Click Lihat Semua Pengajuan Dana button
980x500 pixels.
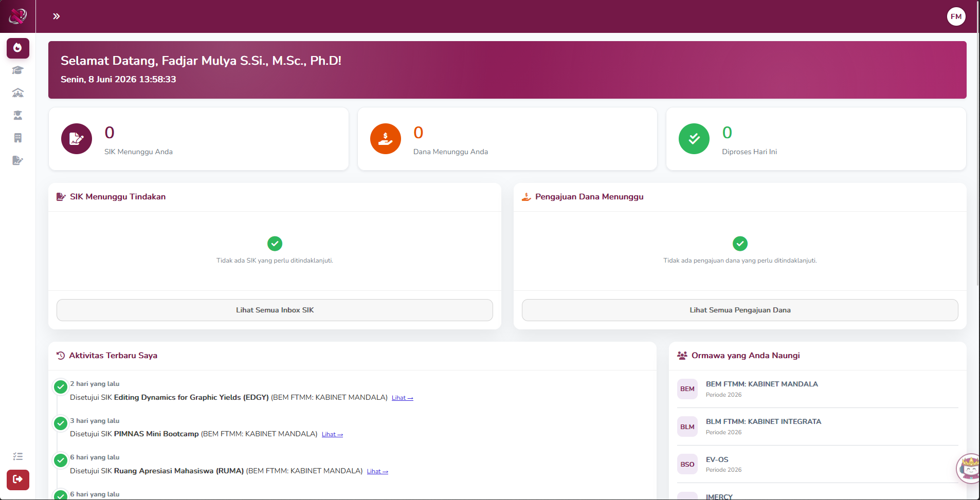[740, 310]
